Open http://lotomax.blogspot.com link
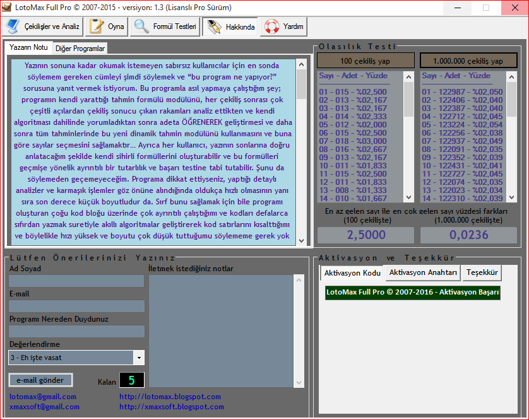529x420 pixels. 170,397
